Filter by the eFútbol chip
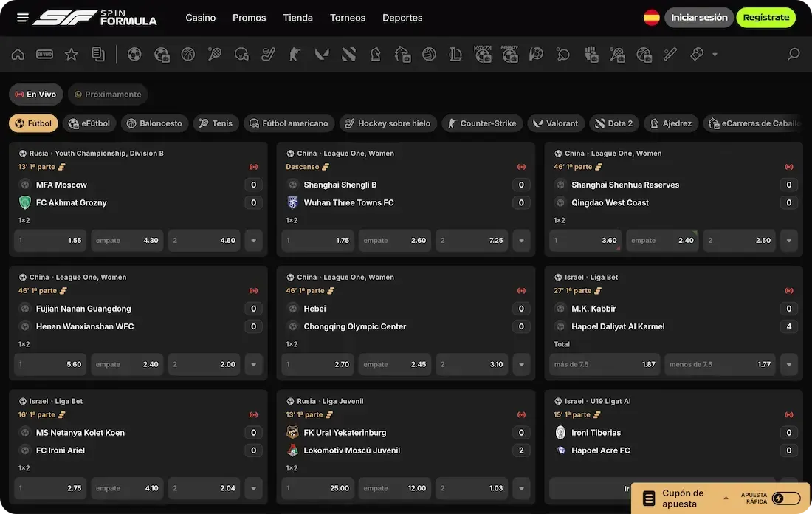This screenshot has height=514, width=812. (89, 123)
